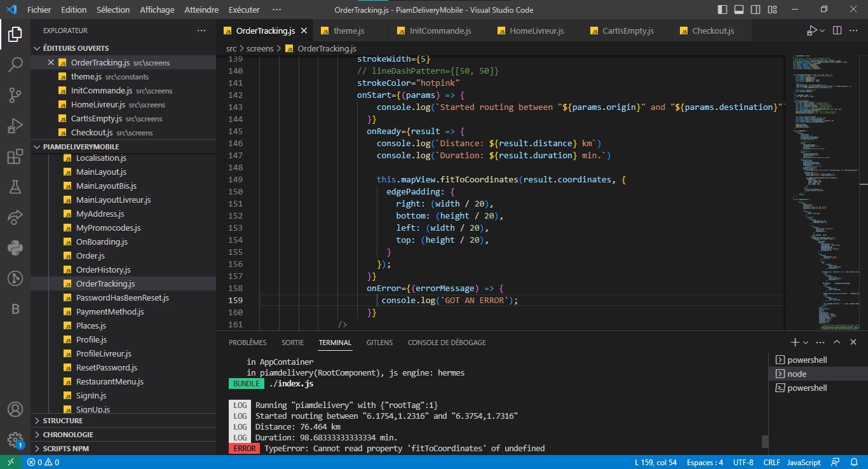
Task: Click the Accounts icon in activity bar
Action: pos(15,409)
